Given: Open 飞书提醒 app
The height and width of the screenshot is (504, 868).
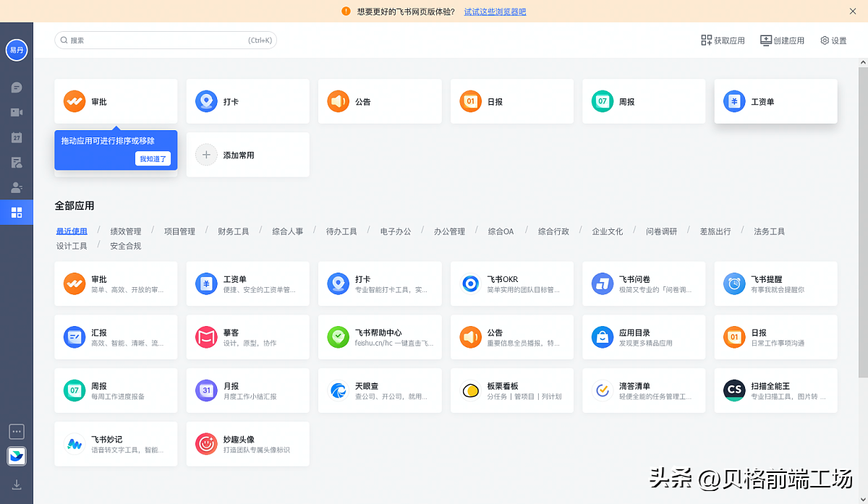Looking at the screenshot, I should tap(776, 283).
